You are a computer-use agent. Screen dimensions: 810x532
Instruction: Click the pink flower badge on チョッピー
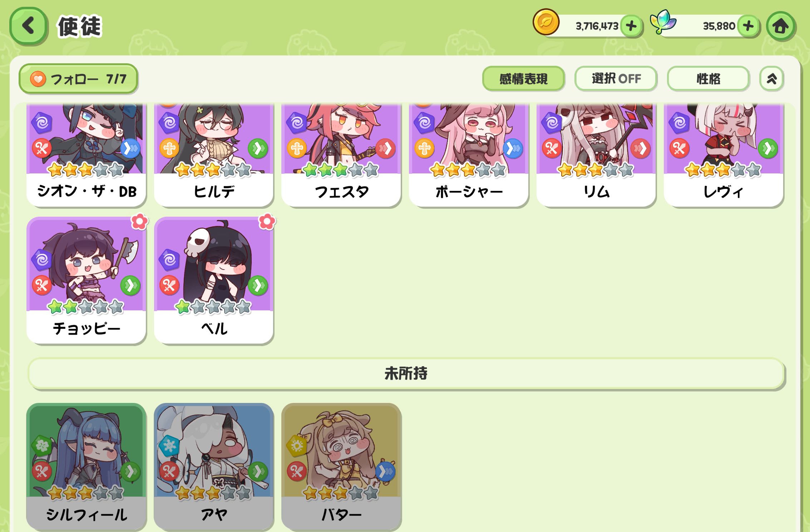point(139,222)
